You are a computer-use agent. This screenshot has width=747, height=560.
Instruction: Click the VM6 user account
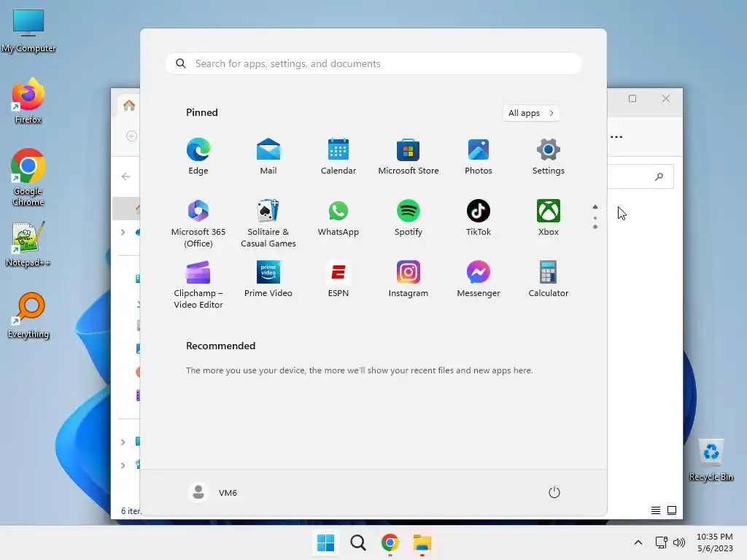[x=213, y=492]
